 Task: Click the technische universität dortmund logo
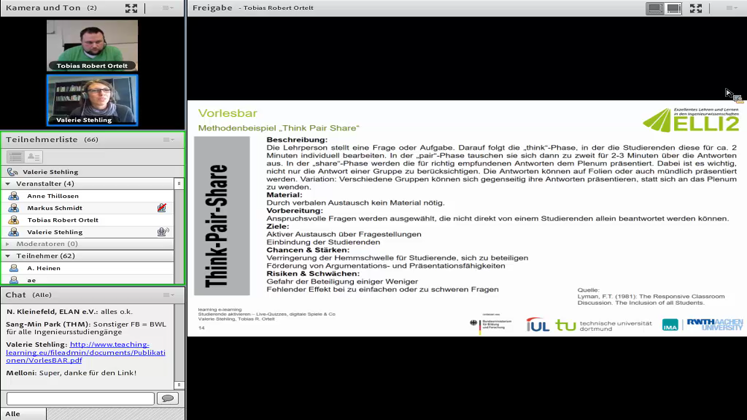(604, 326)
